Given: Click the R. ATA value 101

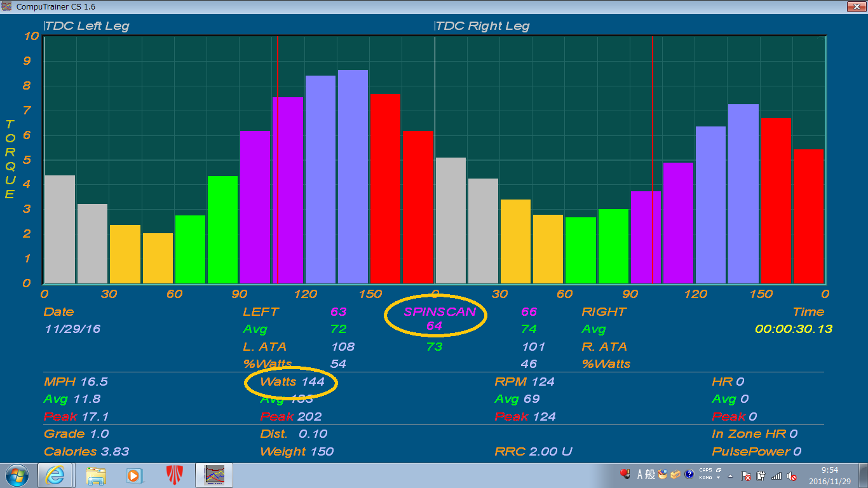Looking at the screenshot, I should [533, 347].
